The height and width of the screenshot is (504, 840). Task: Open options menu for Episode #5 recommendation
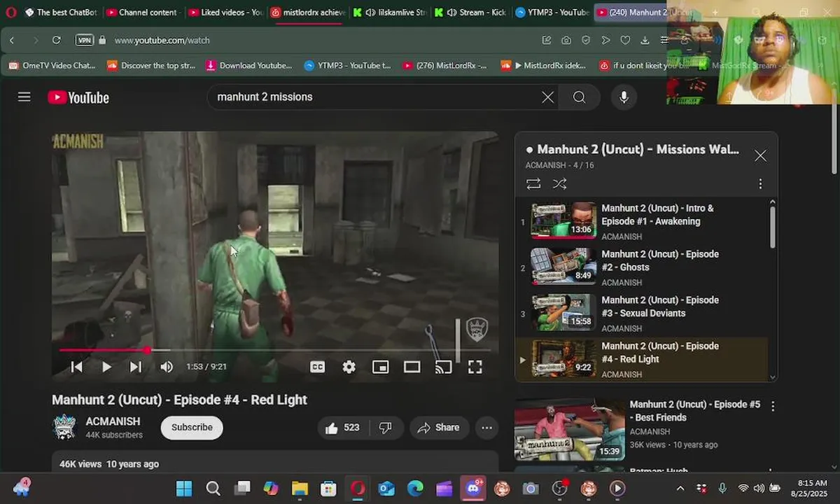click(x=773, y=406)
